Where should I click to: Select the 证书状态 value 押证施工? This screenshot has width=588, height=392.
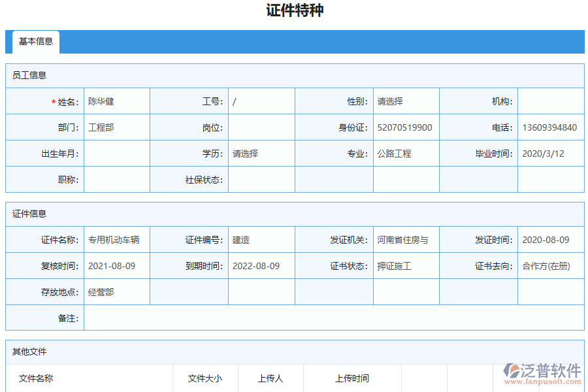click(x=405, y=266)
